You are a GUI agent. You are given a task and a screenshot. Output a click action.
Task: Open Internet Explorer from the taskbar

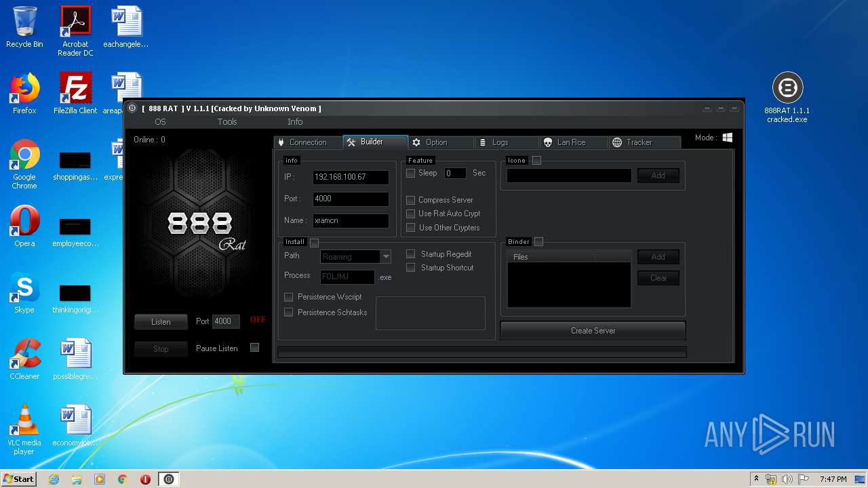[x=54, y=479]
